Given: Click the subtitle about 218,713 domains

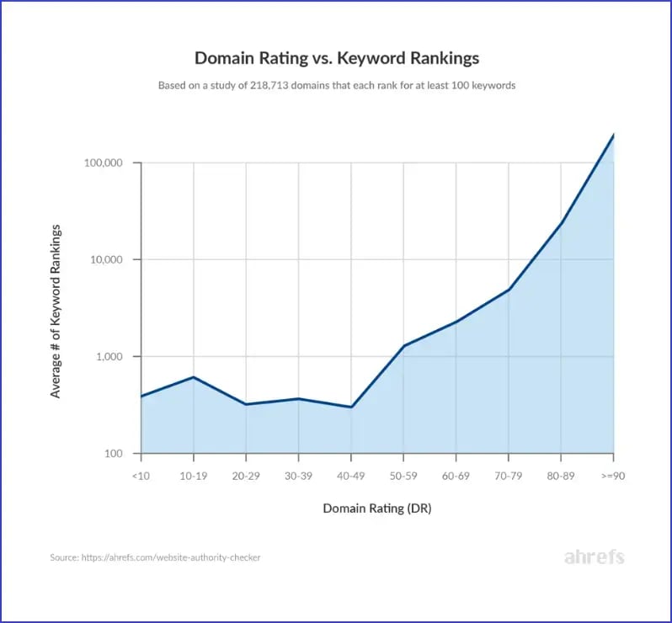Looking at the screenshot, I should point(337,85).
